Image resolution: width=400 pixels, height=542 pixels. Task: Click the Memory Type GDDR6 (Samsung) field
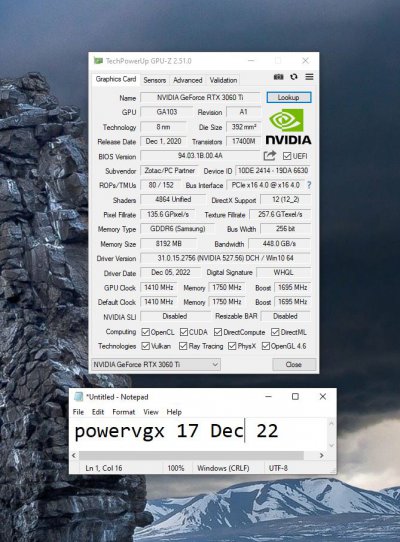tap(177, 229)
